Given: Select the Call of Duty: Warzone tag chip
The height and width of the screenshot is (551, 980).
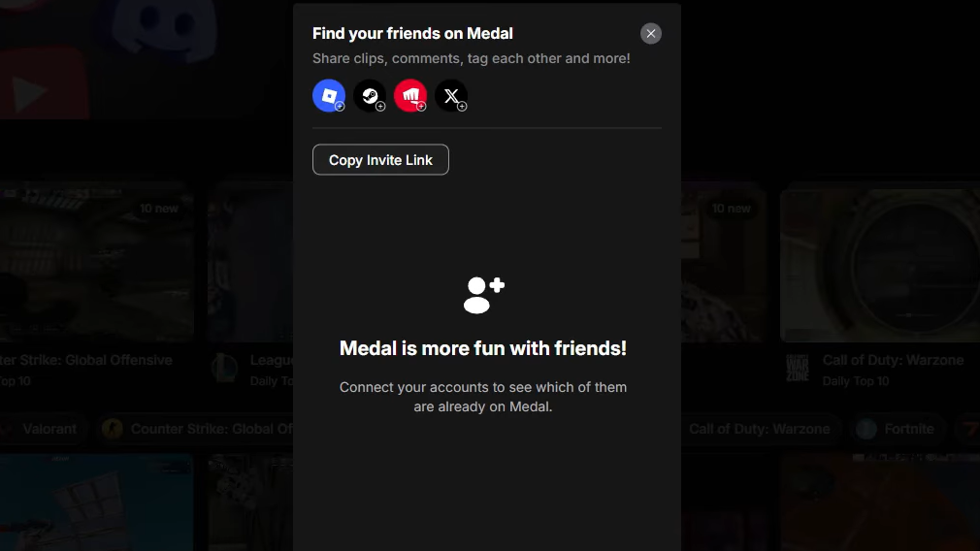Looking at the screenshot, I should (x=760, y=429).
